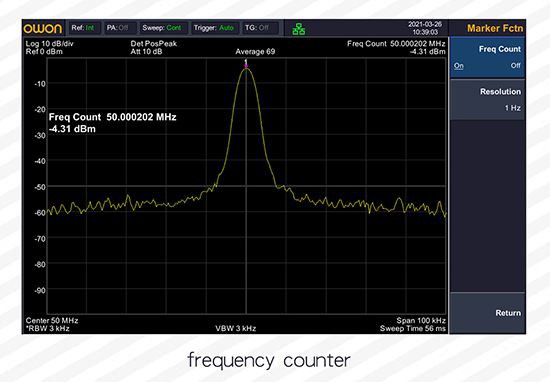Click the -10 axis label
The image size is (550, 382).
tap(40, 83)
